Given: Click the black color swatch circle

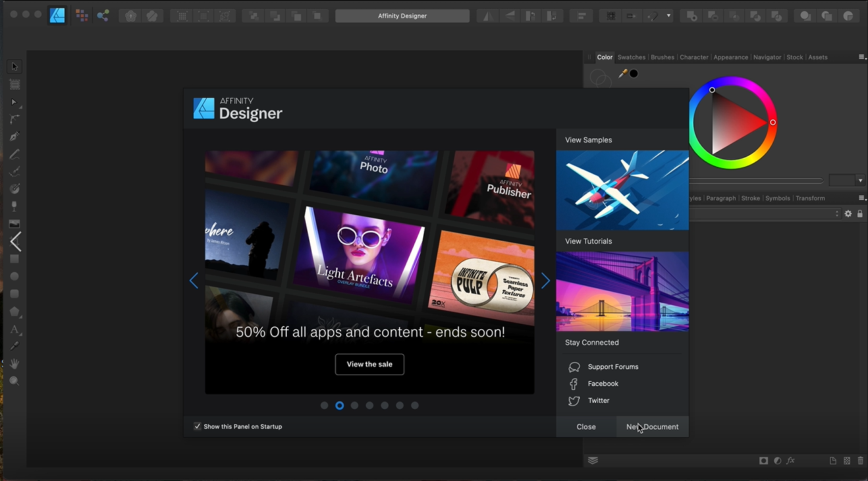Looking at the screenshot, I should pos(634,74).
